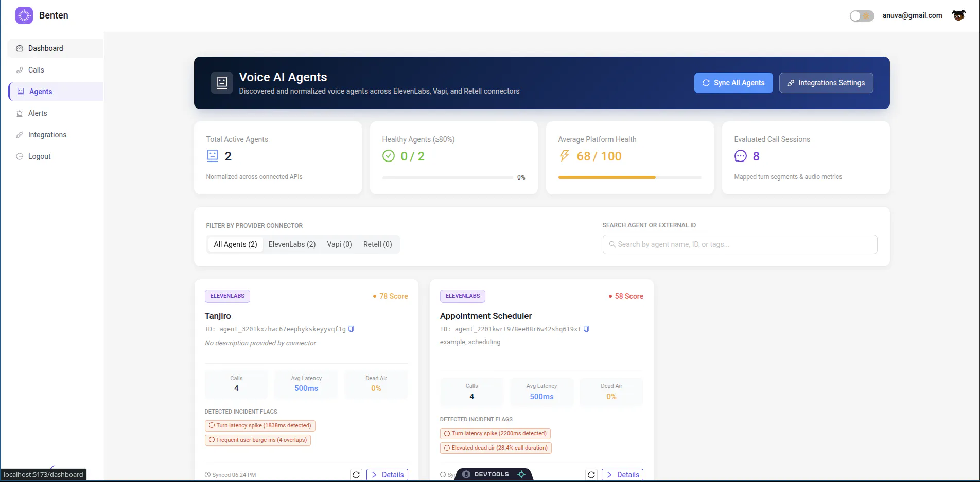Click the Evaluated Call Sessions chat icon
This screenshot has width=980, height=482.
coord(741,156)
